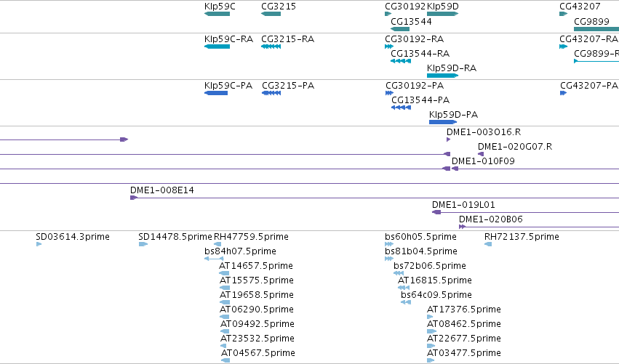Select the CG30192 gene label
This screenshot has height=364, width=619.
405,7
